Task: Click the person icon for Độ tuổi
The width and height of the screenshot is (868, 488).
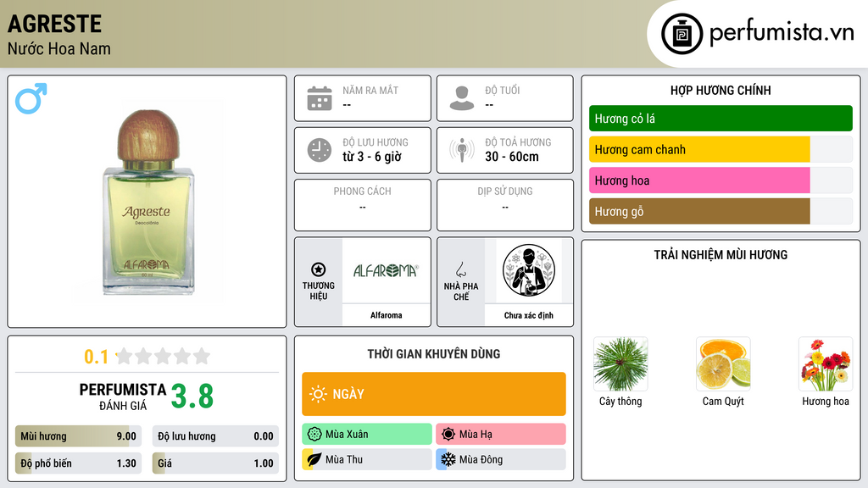Action: [462, 98]
